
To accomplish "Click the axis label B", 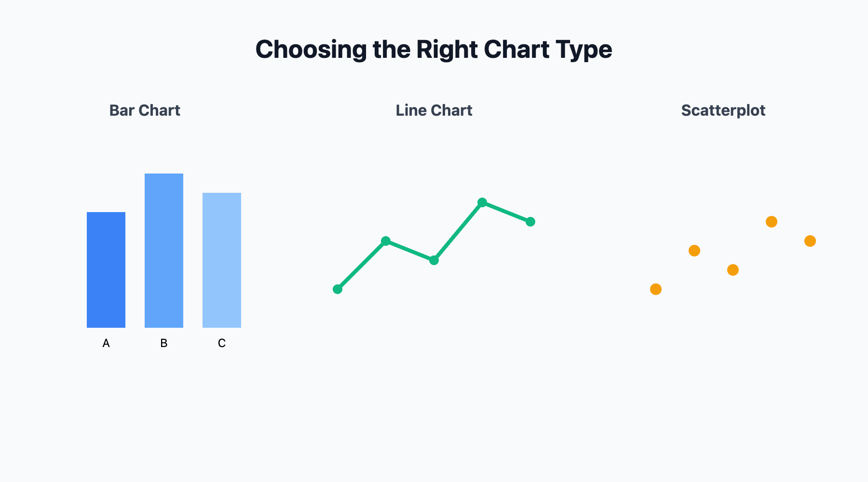I will click(164, 343).
